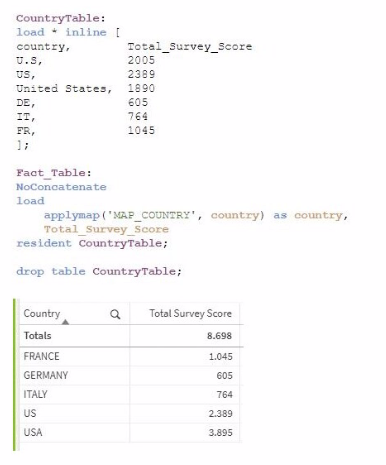Click the resident CountryTable line
This screenshot has width=386, height=465.
(92, 243)
